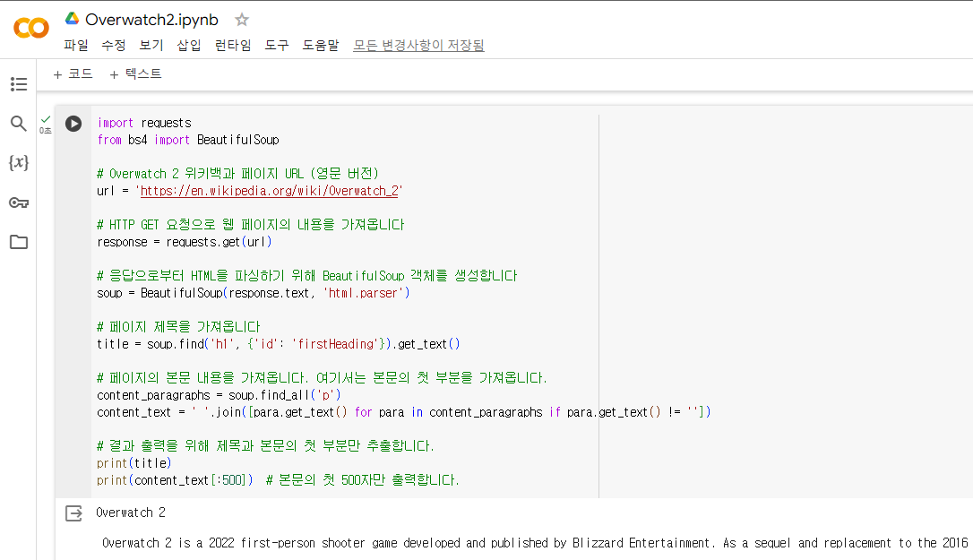Click the Colab logo
The image size is (973, 560).
click(31, 27)
